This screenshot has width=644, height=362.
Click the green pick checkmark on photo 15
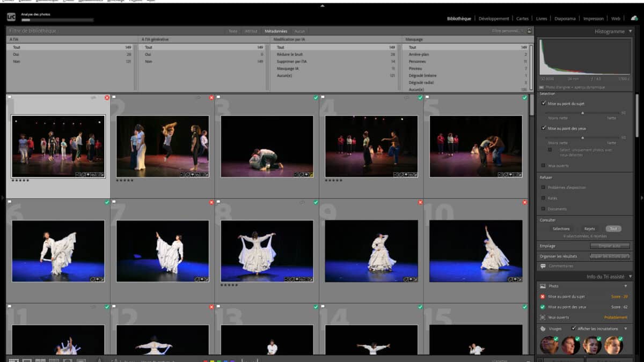[x=524, y=307]
